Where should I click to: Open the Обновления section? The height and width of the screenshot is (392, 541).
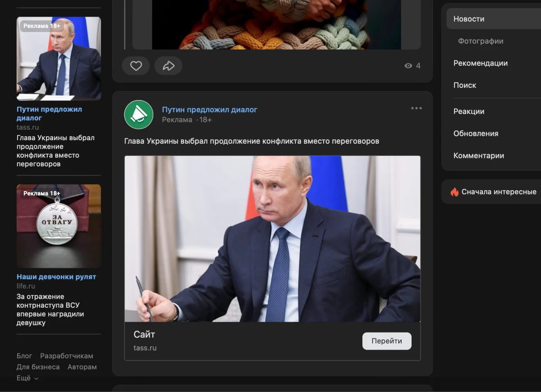[476, 133]
